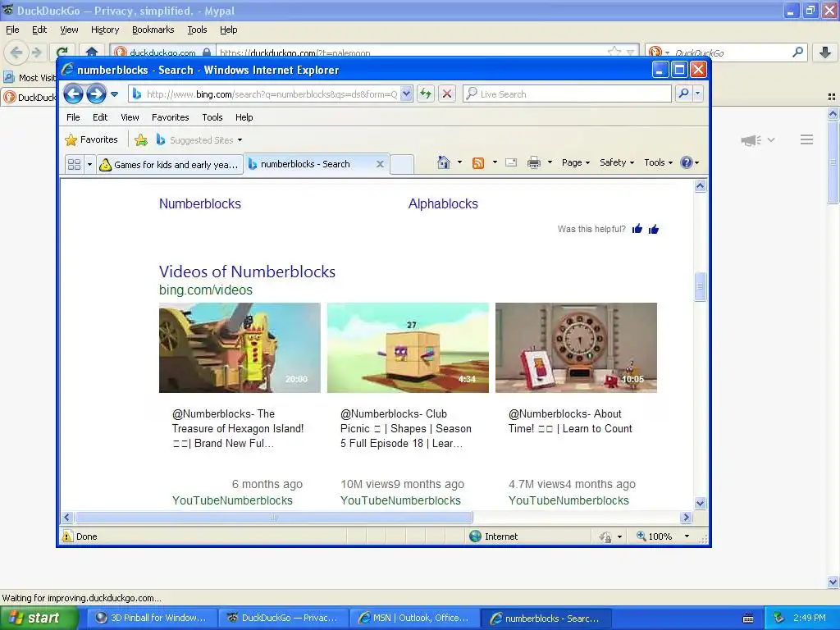Click IE horizontal scrollbar right arrow
Image resolution: width=840 pixels, height=630 pixels.
click(x=687, y=517)
